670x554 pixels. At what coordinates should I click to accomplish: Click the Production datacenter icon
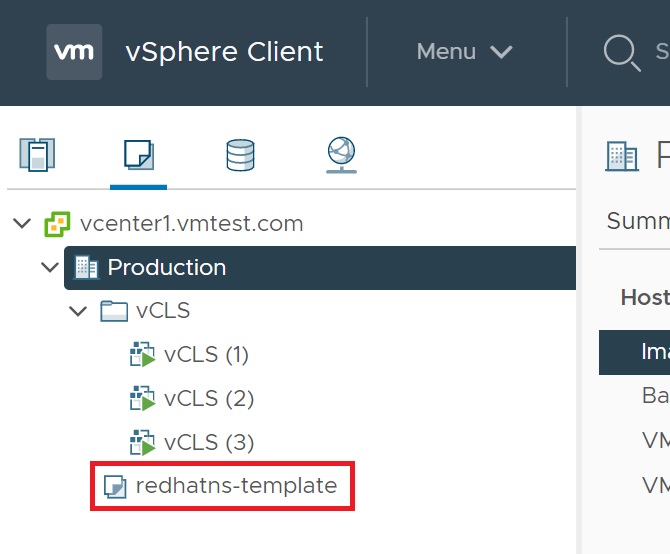87,268
